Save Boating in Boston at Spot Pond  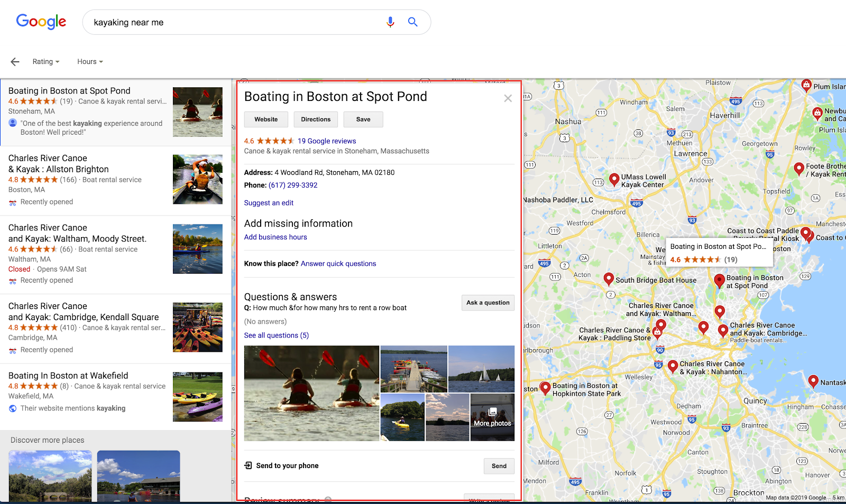click(363, 119)
